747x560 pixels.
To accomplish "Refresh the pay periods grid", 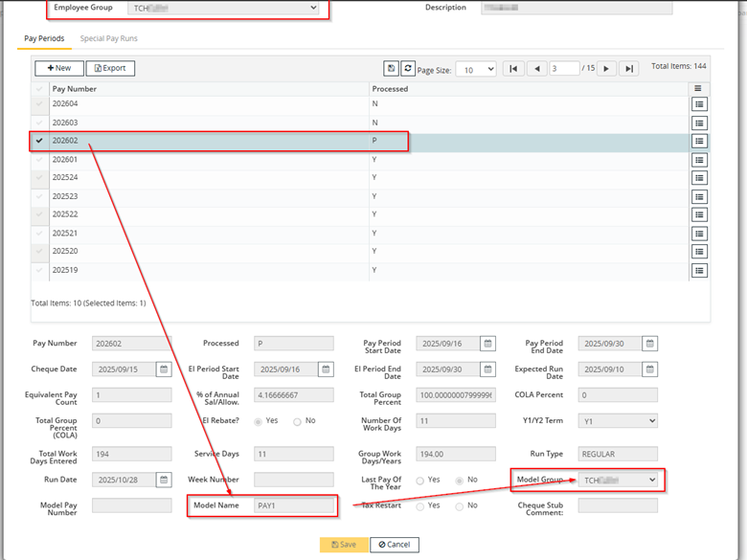I will [x=408, y=69].
